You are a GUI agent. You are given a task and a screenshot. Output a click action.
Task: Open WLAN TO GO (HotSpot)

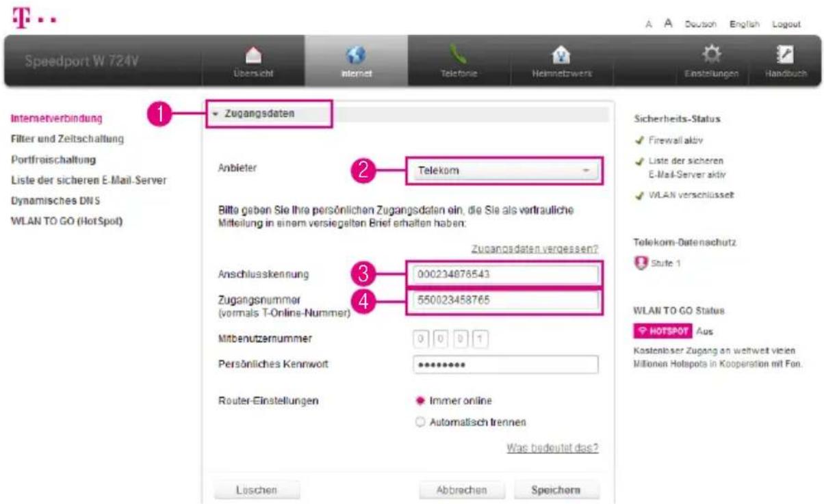click(67, 222)
